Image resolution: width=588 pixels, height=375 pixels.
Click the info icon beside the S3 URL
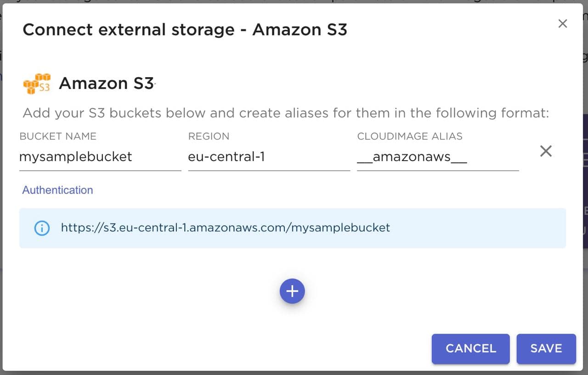coord(42,228)
